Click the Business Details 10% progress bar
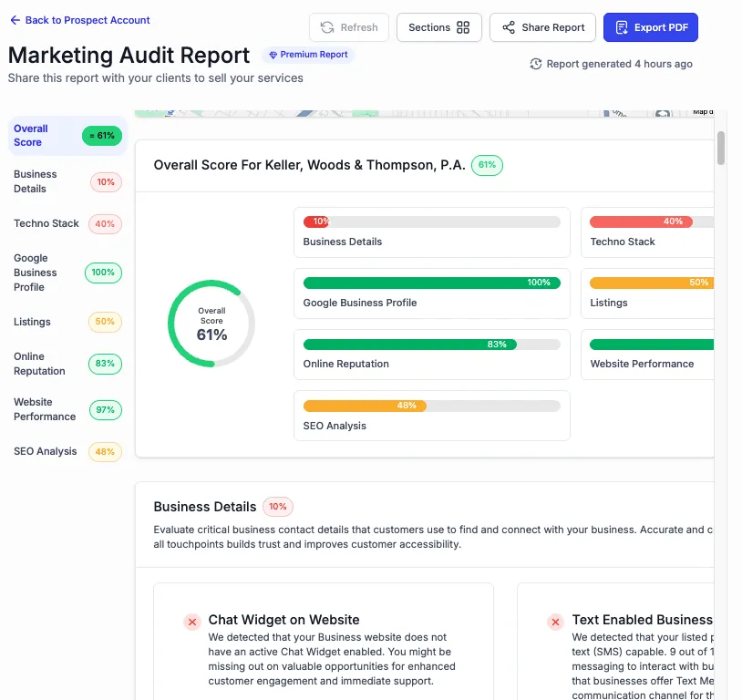Screen dimensions: 742x700 (431, 221)
